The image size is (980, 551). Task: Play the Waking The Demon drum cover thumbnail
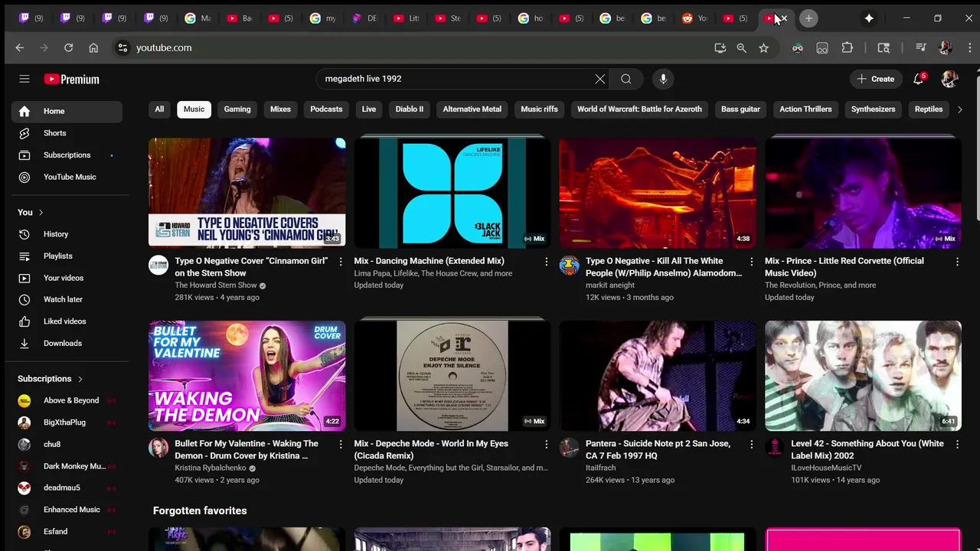click(x=247, y=376)
